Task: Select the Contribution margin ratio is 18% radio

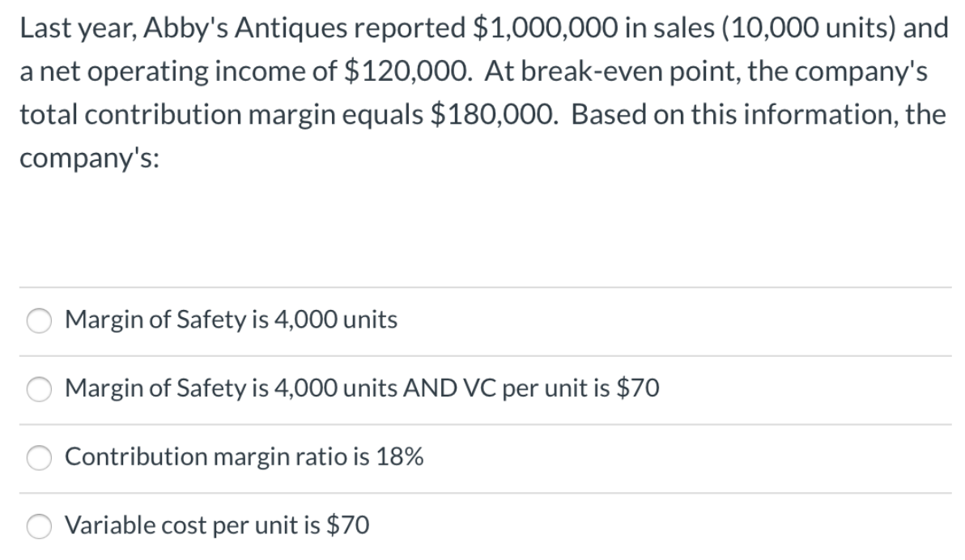Action: pyautogui.click(x=39, y=458)
